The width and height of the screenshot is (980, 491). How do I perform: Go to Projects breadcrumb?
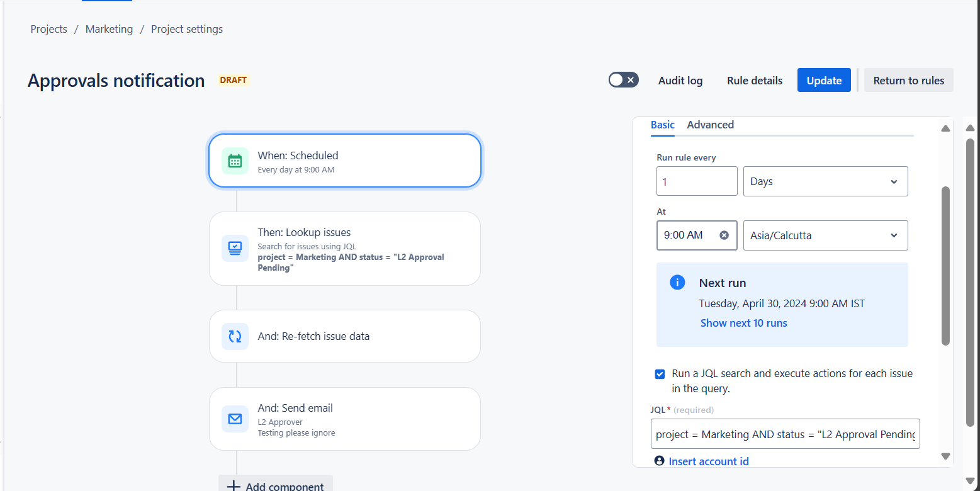point(48,29)
